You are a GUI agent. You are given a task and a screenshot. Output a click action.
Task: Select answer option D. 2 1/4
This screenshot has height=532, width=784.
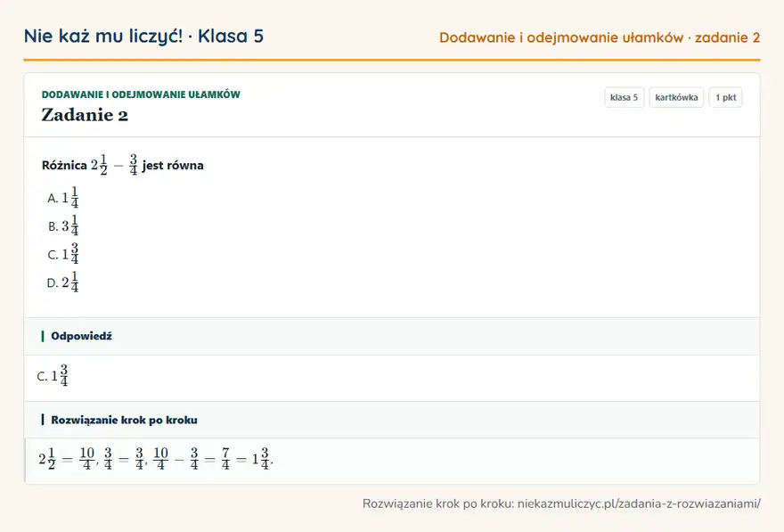pyautogui.click(x=62, y=282)
